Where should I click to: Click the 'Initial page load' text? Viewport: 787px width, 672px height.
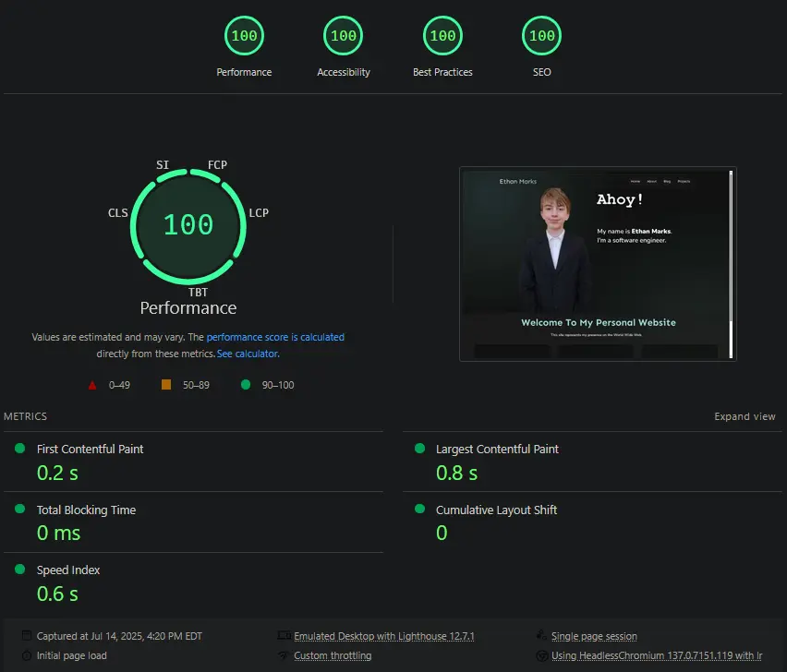pyautogui.click(x=71, y=655)
